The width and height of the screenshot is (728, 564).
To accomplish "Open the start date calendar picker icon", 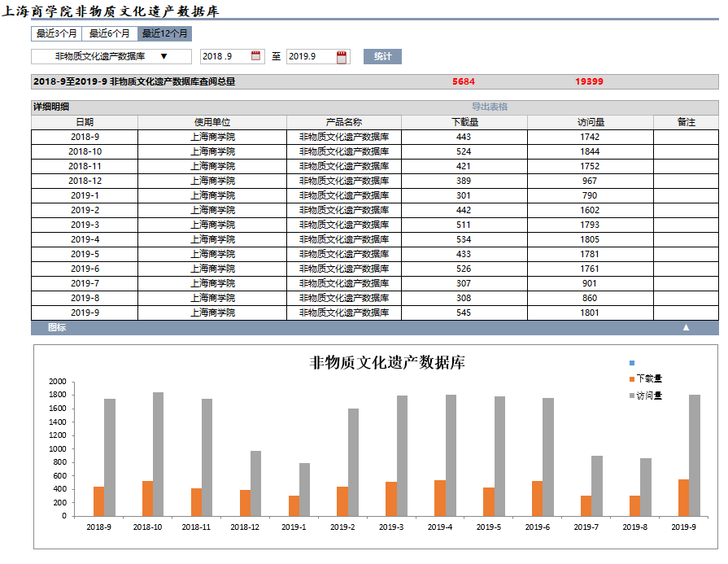I will 255,56.
